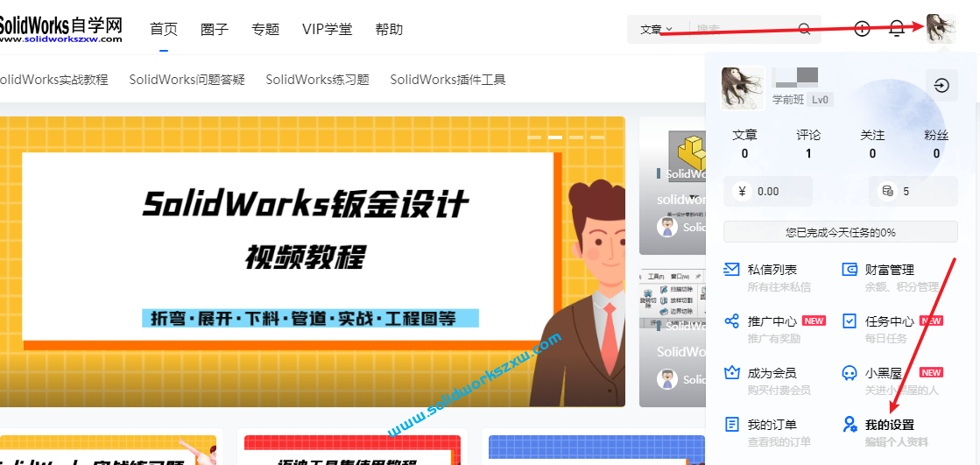Click the daily task progress bar 0%
This screenshot has width=980, height=465.
841,232
